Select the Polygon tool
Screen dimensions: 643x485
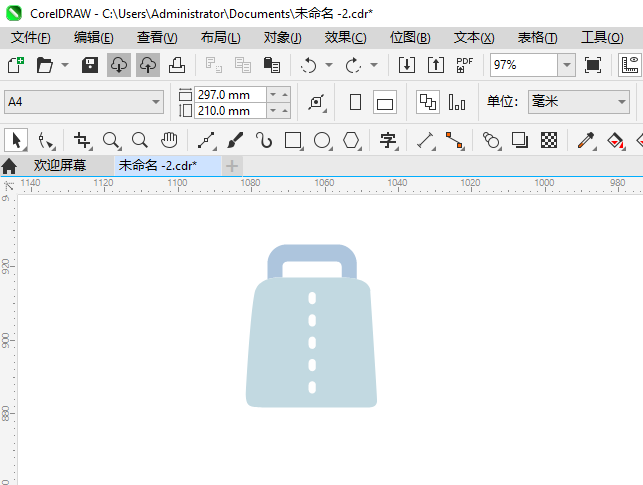(x=351, y=140)
